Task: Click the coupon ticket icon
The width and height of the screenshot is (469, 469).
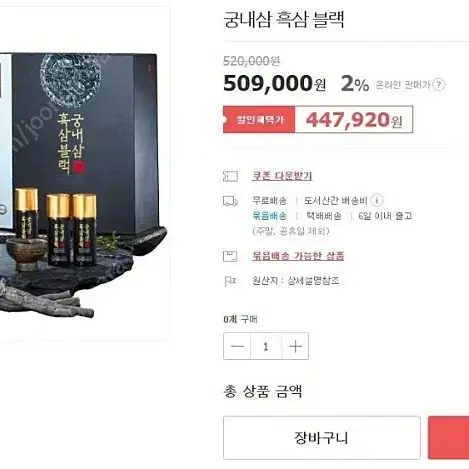Action: pyautogui.click(x=230, y=176)
